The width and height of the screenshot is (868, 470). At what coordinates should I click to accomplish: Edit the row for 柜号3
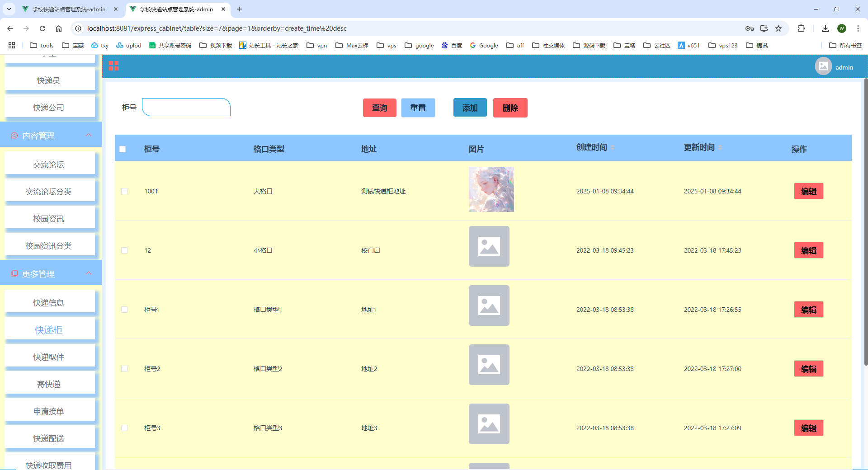click(x=809, y=428)
